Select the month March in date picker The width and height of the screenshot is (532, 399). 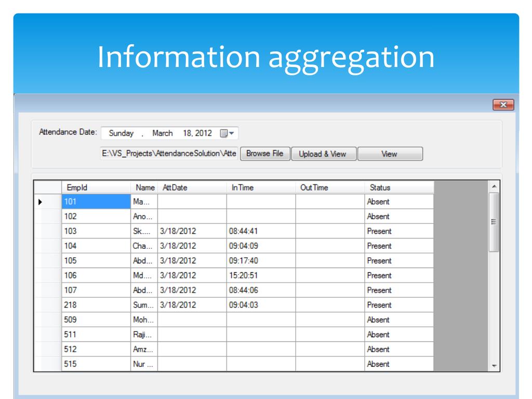163,134
